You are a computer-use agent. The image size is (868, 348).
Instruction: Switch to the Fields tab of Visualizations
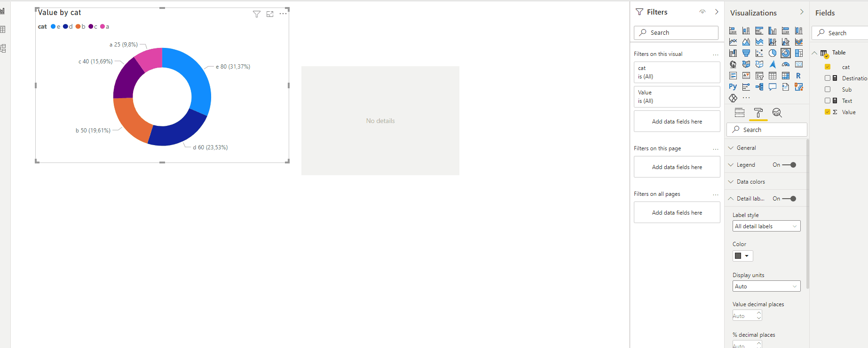[x=740, y=113]
